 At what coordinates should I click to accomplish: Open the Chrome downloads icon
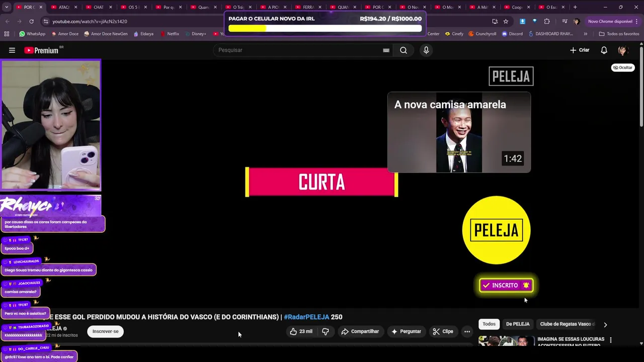pos(522,22)
